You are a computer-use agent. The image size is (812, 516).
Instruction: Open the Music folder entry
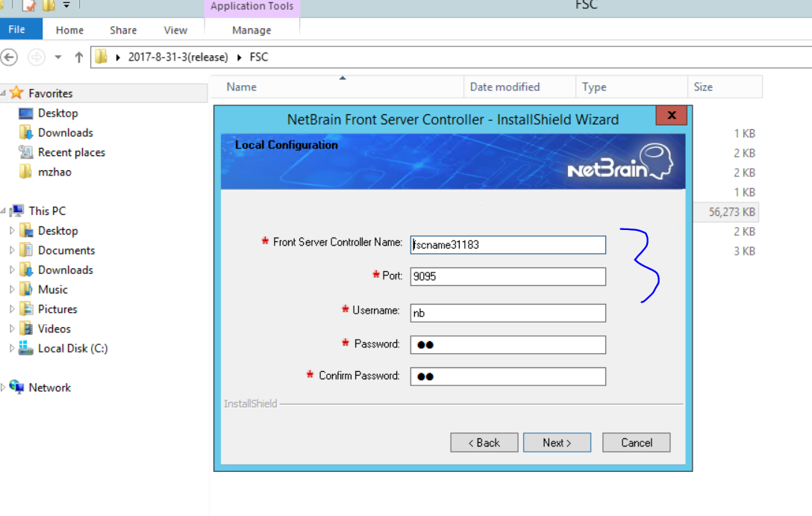point(53,290)
